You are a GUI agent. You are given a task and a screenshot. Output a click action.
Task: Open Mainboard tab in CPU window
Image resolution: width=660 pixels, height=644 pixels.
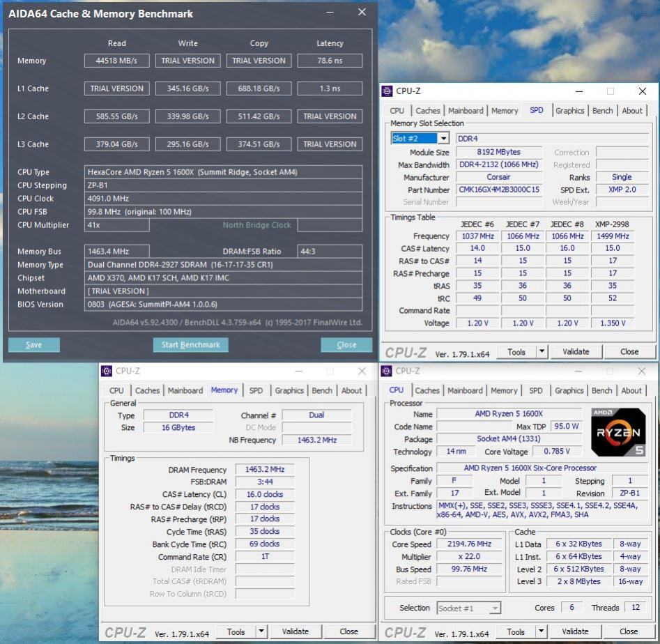[465, 390]
